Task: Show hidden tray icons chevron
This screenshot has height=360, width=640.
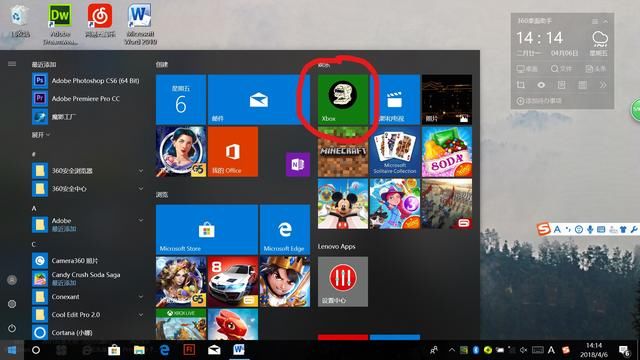Action: 452,350
